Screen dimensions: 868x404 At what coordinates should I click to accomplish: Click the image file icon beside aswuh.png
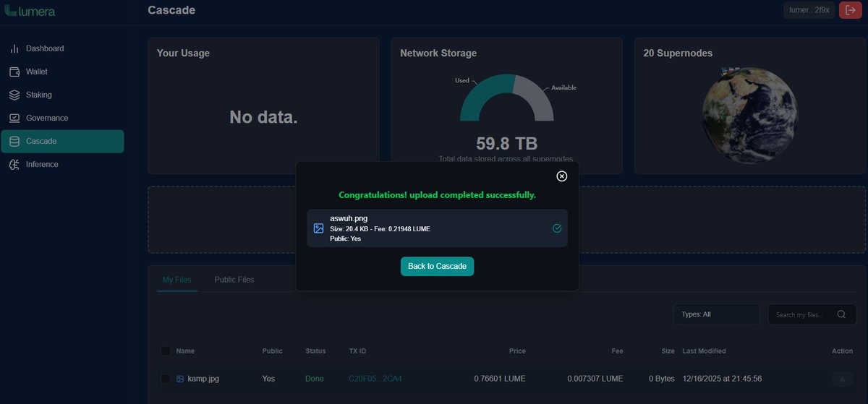pyautogui.click(x=318, y=228)
